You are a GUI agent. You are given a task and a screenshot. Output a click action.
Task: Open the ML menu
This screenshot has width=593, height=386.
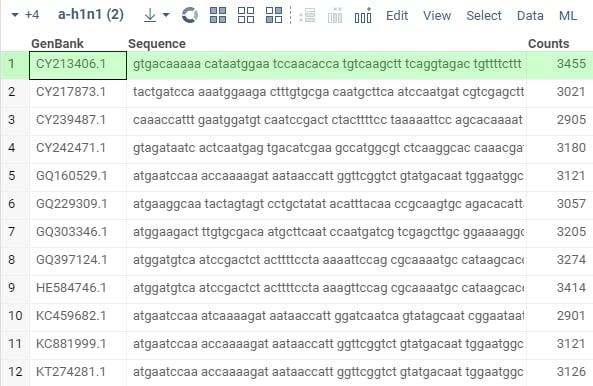click(x=568, y=16)
